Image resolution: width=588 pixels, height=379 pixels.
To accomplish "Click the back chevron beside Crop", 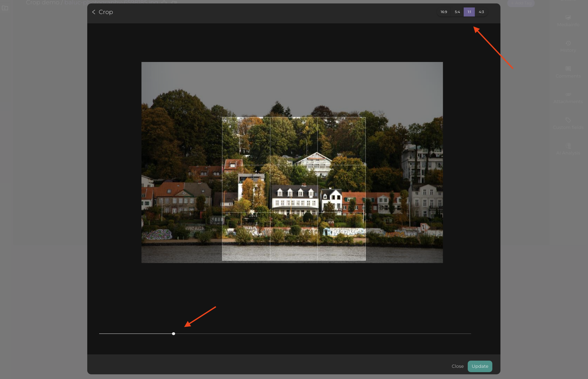I will click(x=93, y=12).
